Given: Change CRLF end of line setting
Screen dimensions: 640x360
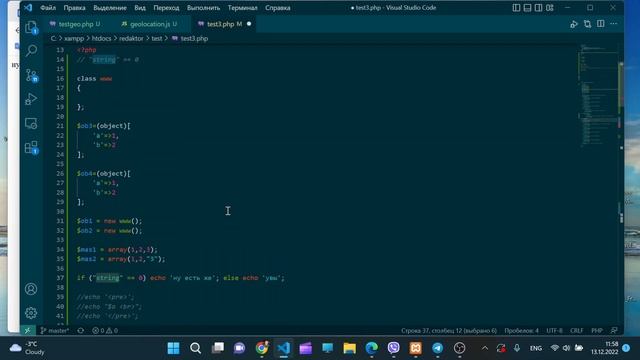Looking at the screenshot, I should [576, 330].
